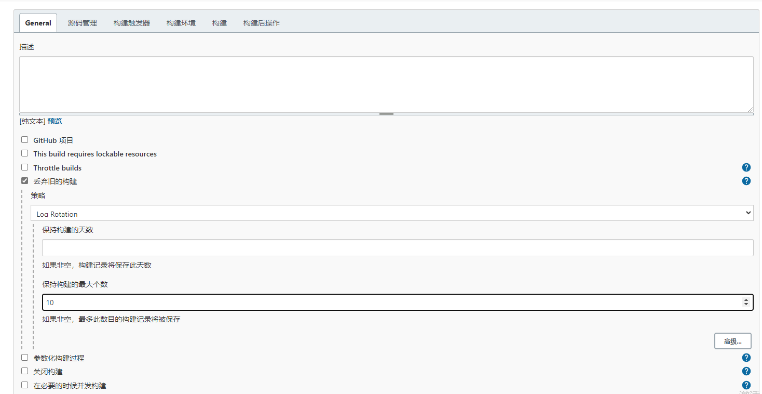This screenshot has width=762, height=394.
Task: Open help icon for 丢弃旧的构建
Action: 746,181
